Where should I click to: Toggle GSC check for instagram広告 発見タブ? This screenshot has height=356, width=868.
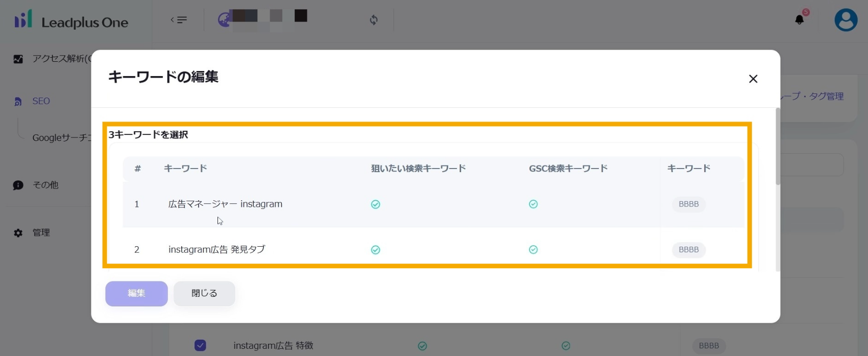coord(533,250)
